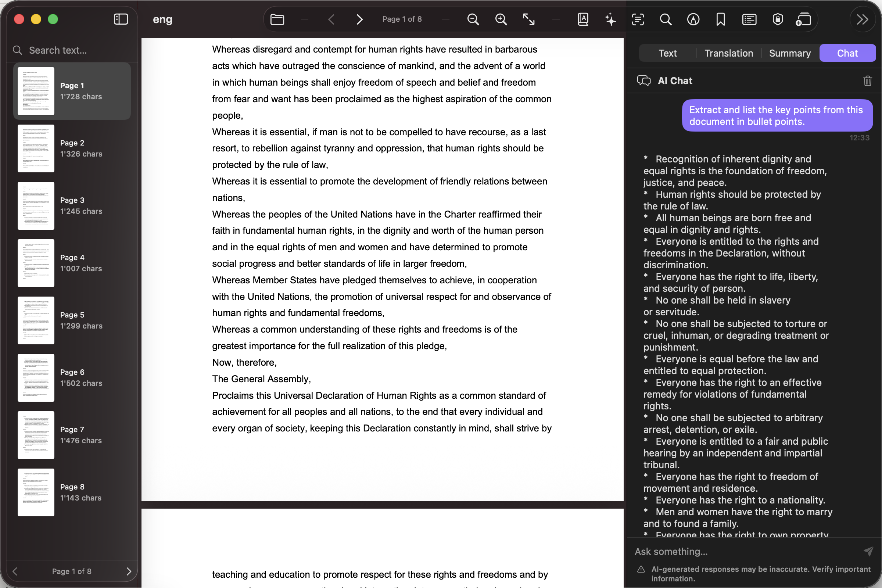The height and width of the screenshot is (588, 882).
Task: Zoom out of the document
Action: [473, 19]
